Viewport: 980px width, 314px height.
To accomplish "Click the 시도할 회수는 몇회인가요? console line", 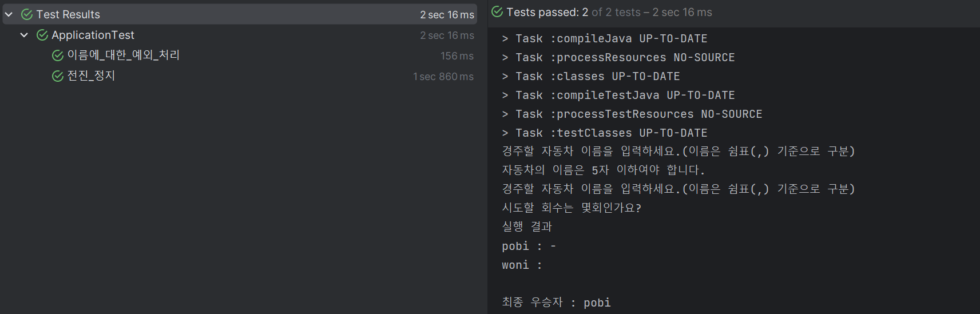I will [x=572, y=208].
